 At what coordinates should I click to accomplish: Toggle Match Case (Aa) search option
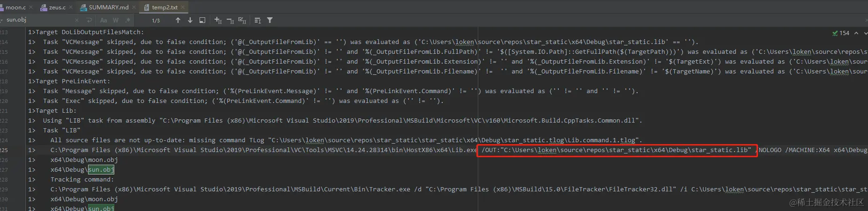pos(104,20)
